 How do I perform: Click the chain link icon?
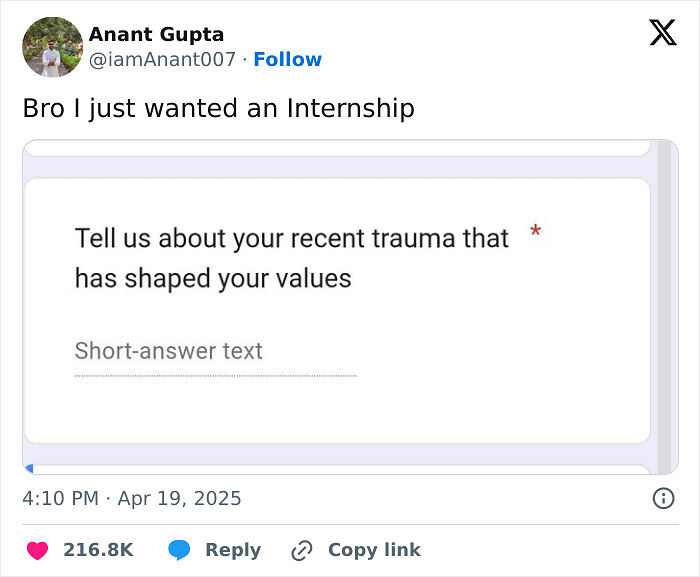tap(301, 550)
